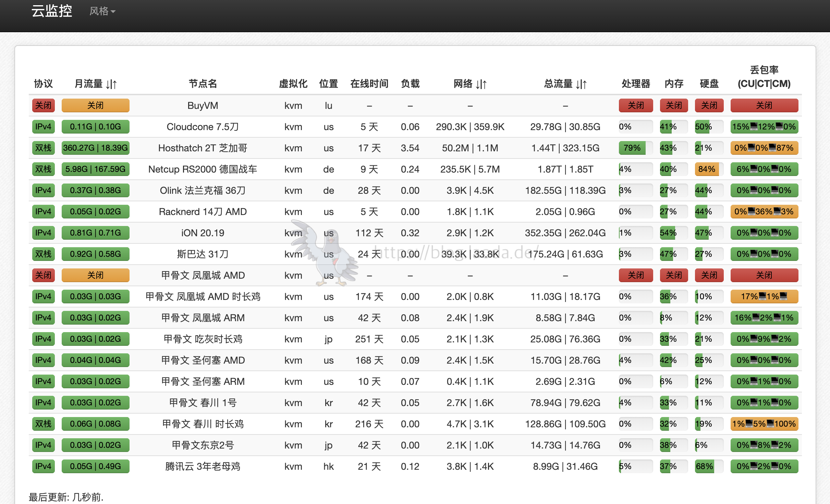The width and height of the screenshot is (830, 504).
Task: Click the 处理器 column header
Action: [635, 84]
